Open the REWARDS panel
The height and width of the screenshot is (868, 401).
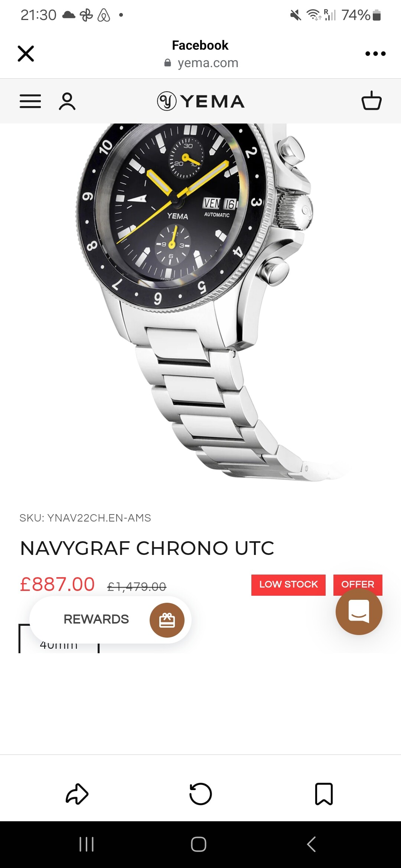point(110,619)
